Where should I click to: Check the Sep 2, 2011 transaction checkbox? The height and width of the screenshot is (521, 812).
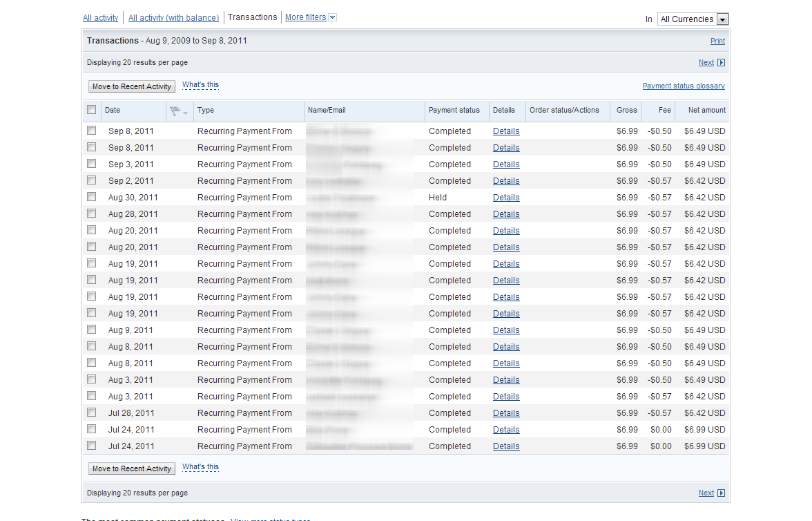coord(92,180)
